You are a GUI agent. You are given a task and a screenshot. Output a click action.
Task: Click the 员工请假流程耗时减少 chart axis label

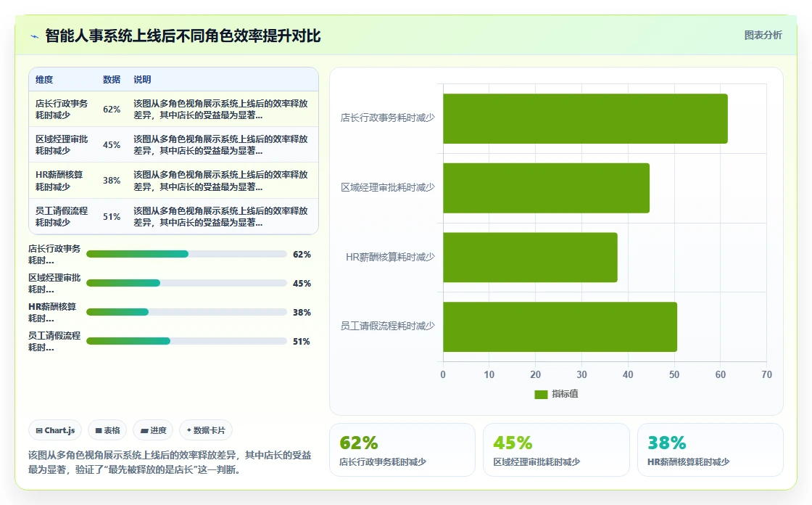(x=387, y=326)
